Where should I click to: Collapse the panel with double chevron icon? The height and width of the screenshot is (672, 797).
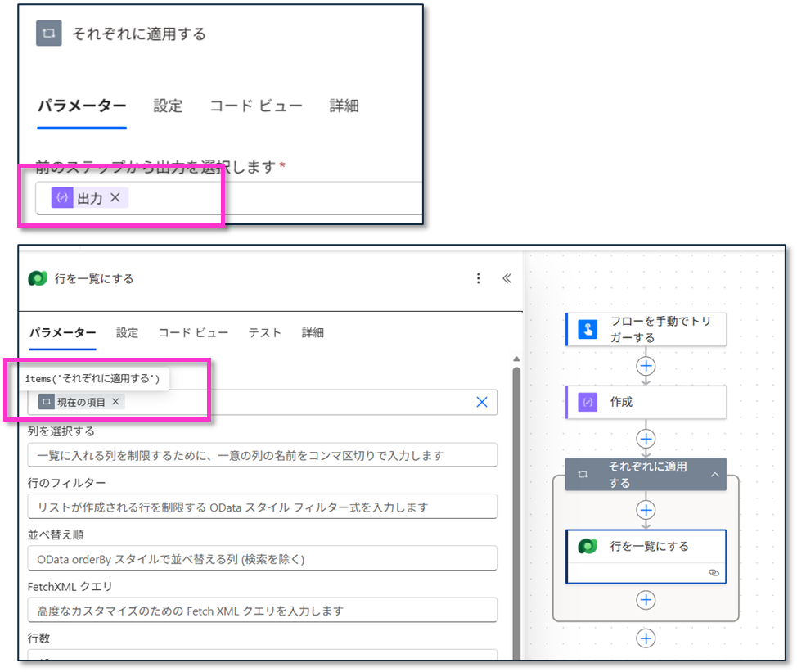[x=507, y=278]
